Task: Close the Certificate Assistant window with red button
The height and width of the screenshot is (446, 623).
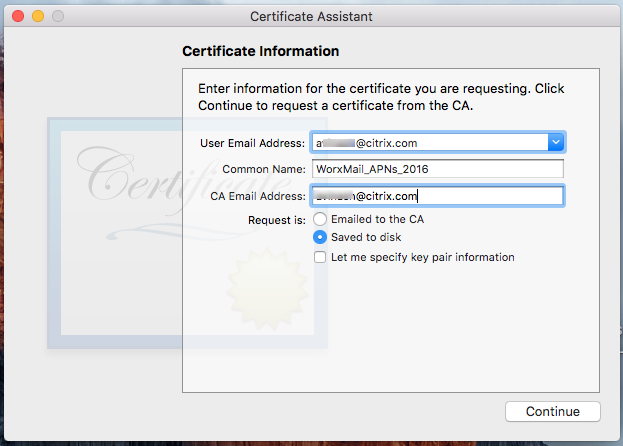Action: click(19, 17)
